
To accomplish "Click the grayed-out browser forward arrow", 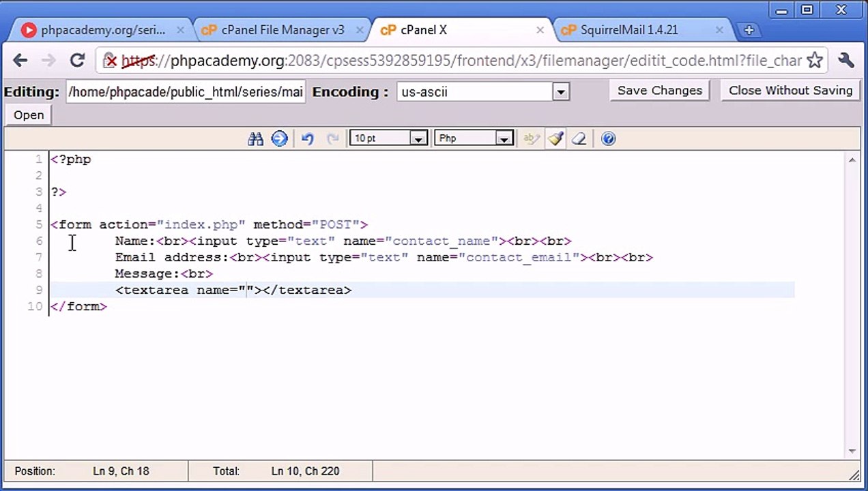I will [x=48, y=60].
